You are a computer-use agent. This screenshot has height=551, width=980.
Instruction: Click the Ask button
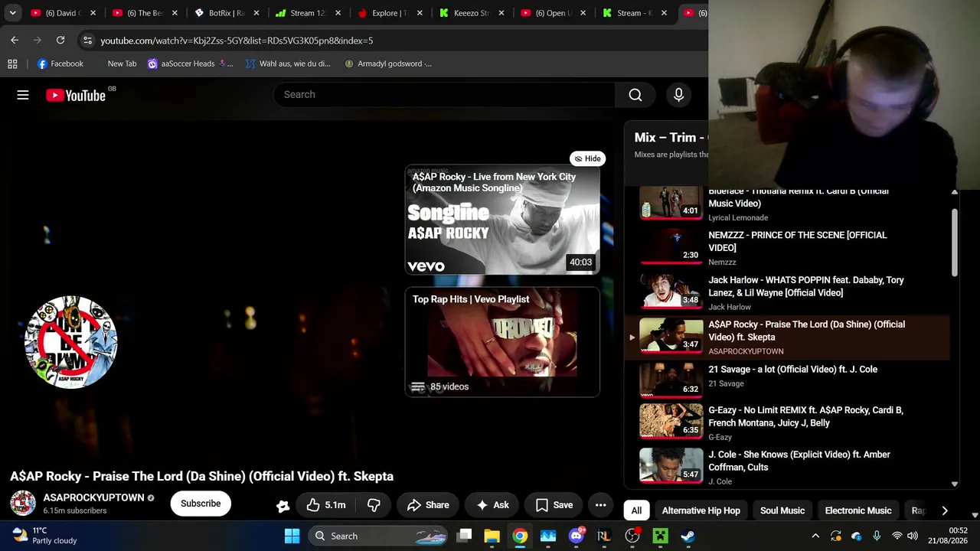[x=492, y=505]
